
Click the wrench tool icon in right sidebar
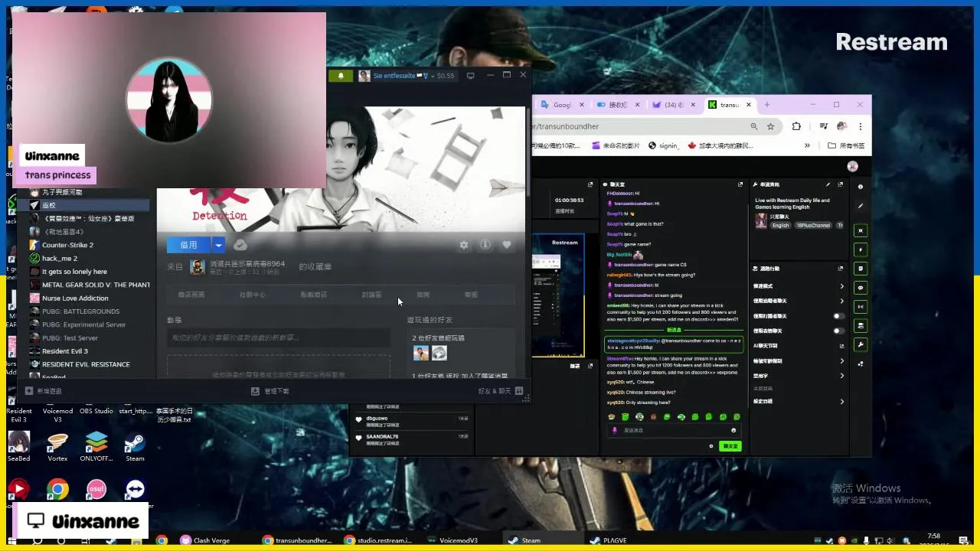pyautogui.click(x=861, y=345)
